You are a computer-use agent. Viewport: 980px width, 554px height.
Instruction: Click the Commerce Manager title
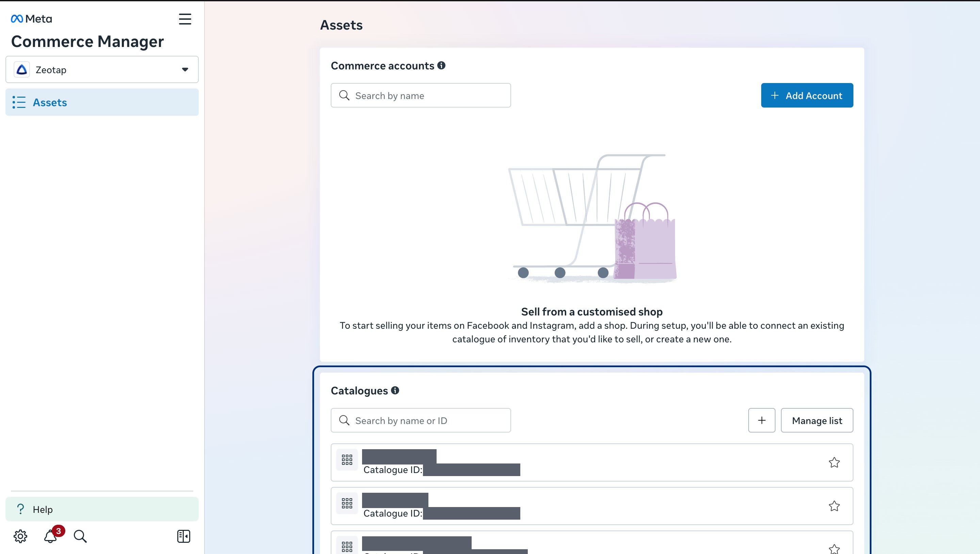click(x=87, y=42)
